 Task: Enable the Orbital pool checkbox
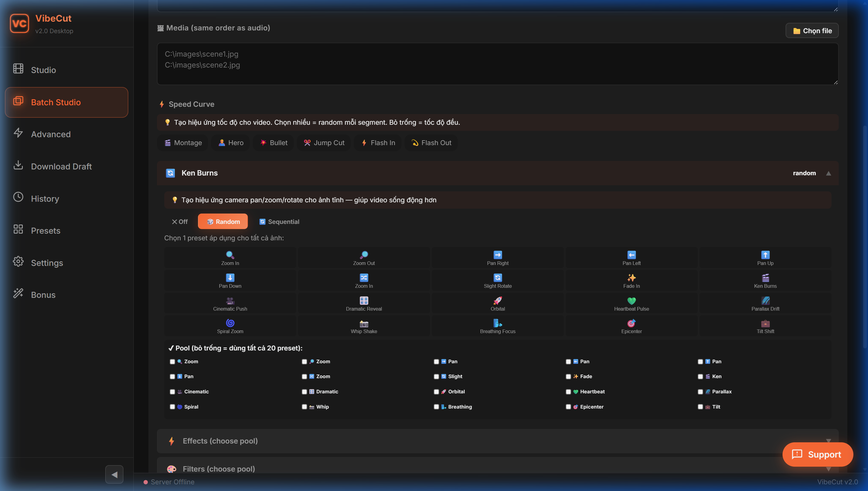coord(436,392)
